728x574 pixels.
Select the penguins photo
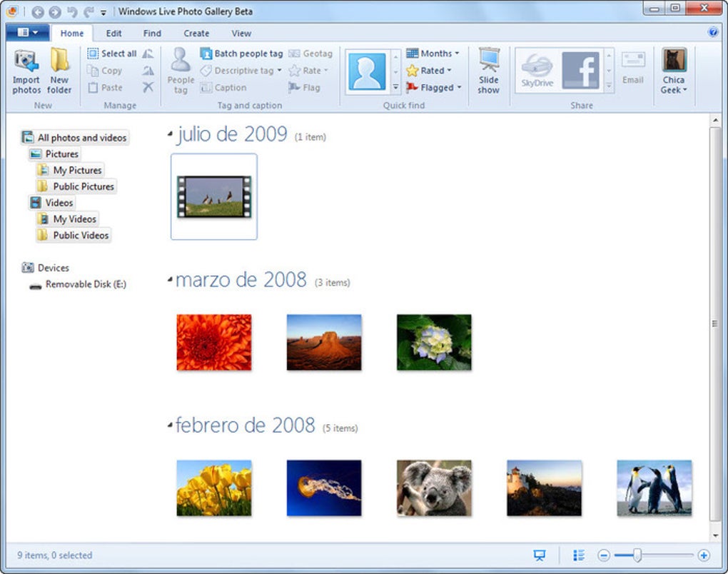[x=654, y=488]
